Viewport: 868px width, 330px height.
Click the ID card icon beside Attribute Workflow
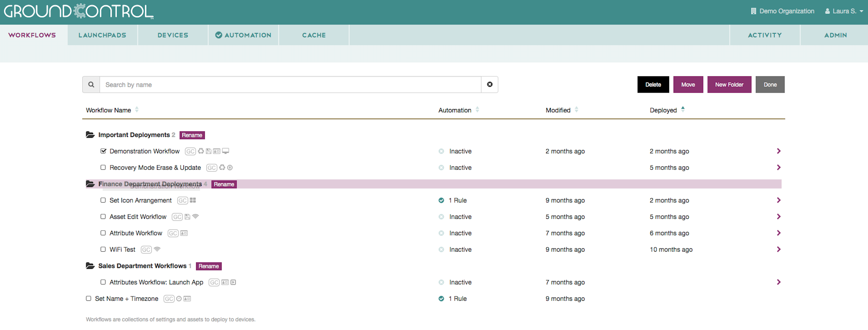point(184,233)
